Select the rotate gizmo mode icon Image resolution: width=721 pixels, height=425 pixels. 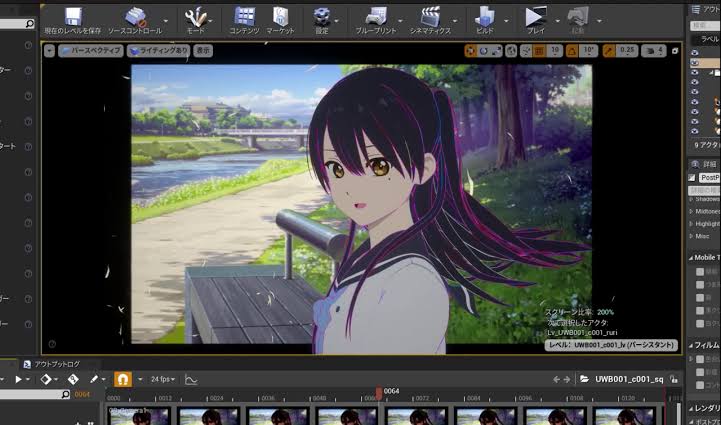(483, 51)
